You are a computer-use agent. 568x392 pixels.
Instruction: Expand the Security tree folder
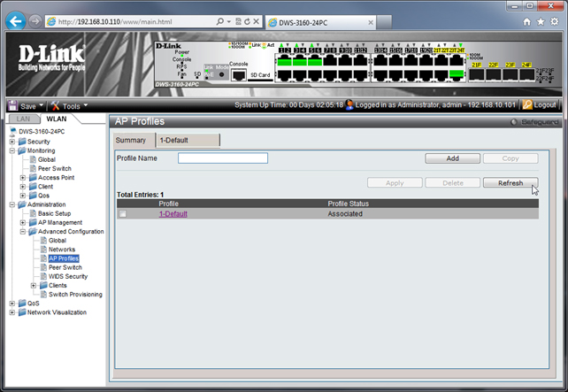(12, 142)
